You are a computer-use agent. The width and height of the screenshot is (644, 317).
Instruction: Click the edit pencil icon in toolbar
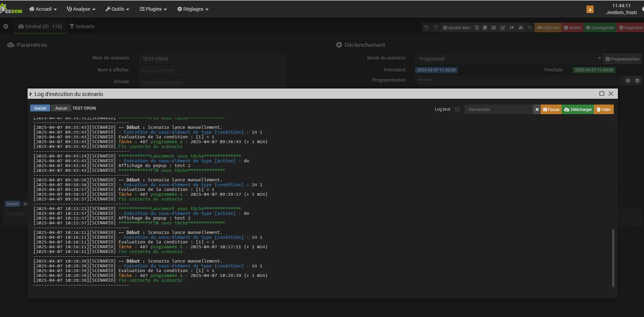click(x=502, y=28)
